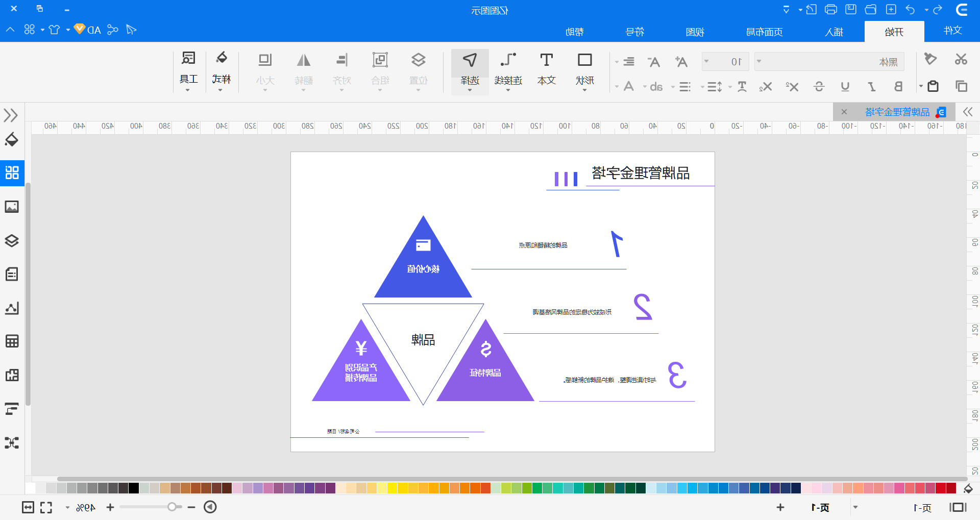The height and width of the screenshot is (520, 980).
Task: Toggle Italic formatting
Action: [x=872, y=87]
